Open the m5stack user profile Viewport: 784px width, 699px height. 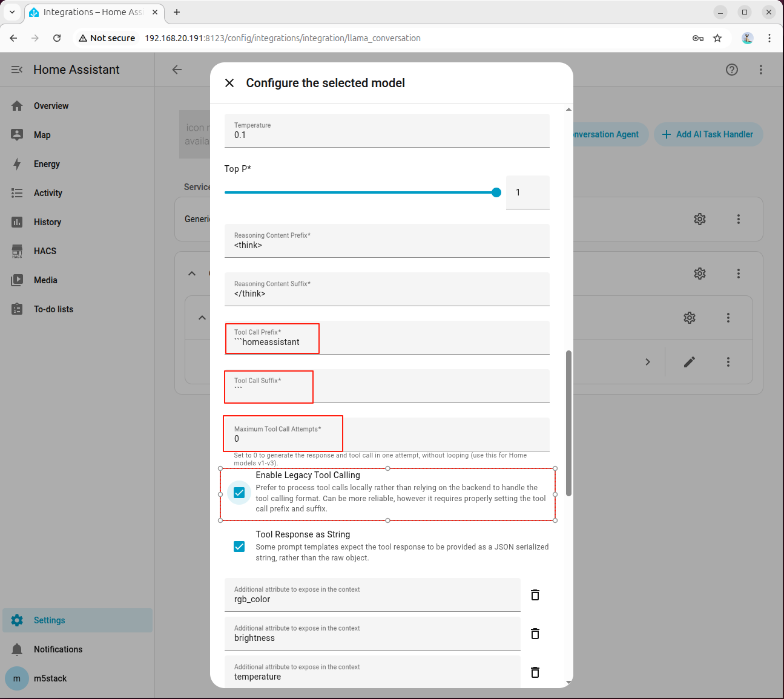tap(50, 678)
